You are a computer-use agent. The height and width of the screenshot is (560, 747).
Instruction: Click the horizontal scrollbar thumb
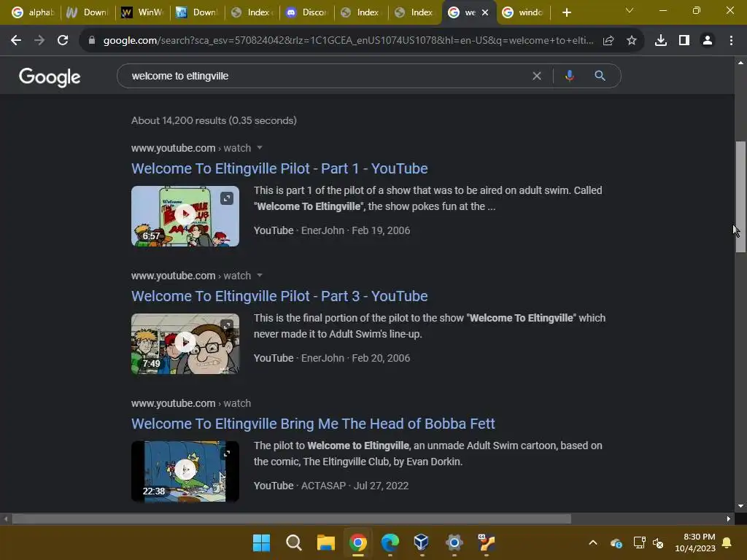point(292,518)
